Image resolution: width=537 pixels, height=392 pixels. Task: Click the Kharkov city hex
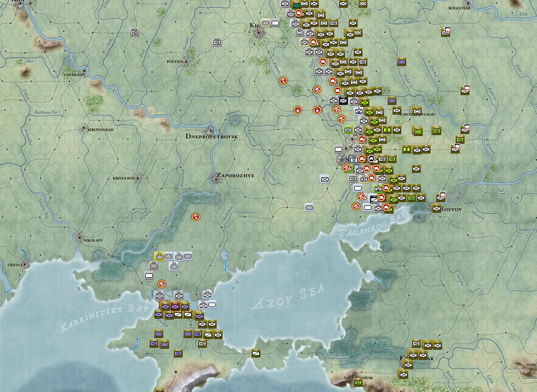tap(259, 33)
